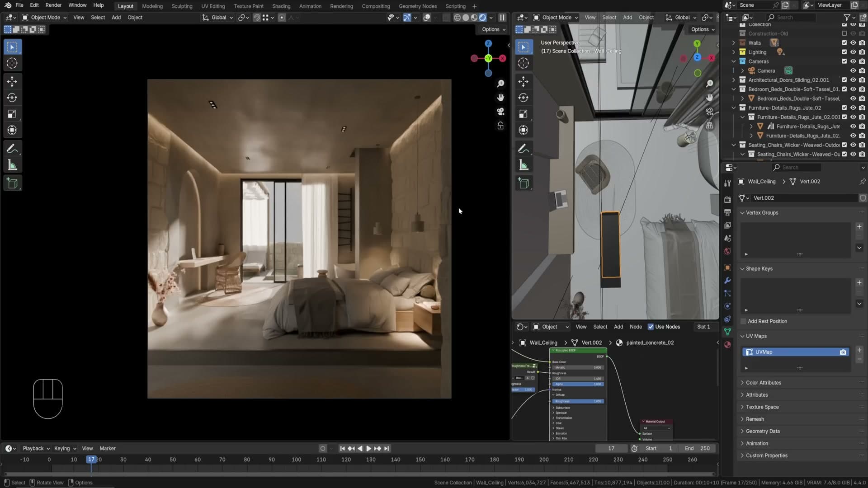Click the zoom magnifier in left viewport
This screenshot has height=488, width=868.
(x=500, y=84)
